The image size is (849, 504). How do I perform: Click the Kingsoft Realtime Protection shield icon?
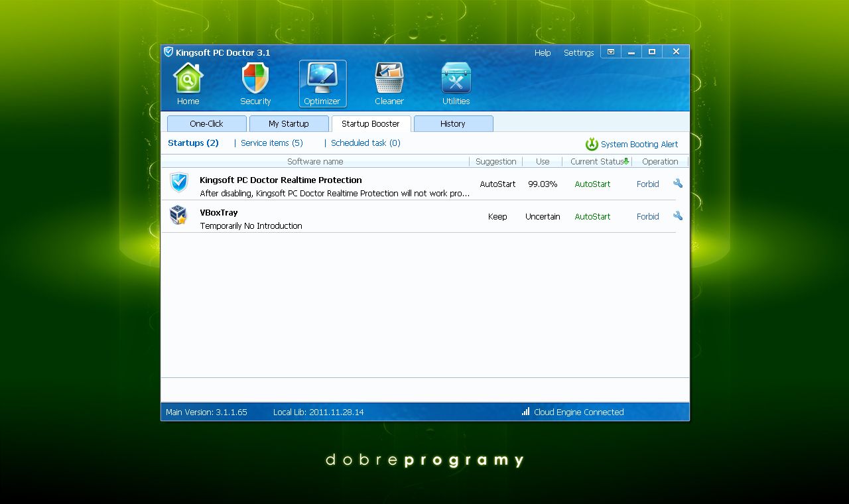pos(179,182)
